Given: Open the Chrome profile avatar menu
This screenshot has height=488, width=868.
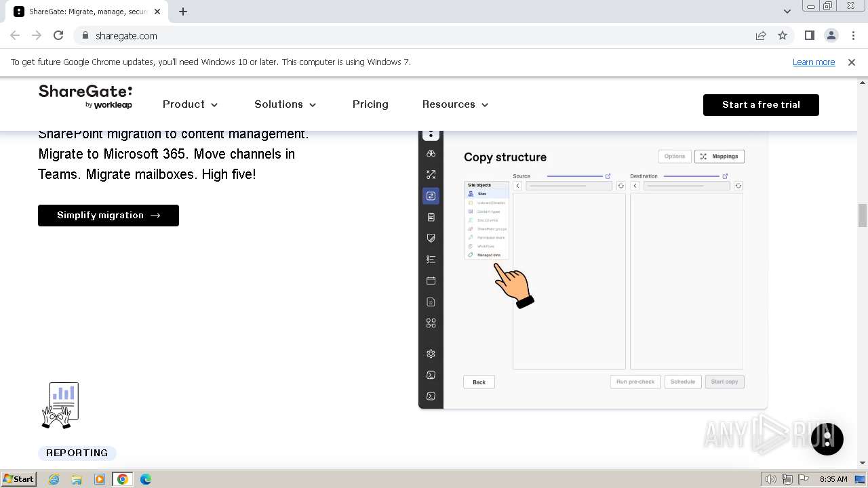Looking at the screenshot, I should [x=831, y=35].
